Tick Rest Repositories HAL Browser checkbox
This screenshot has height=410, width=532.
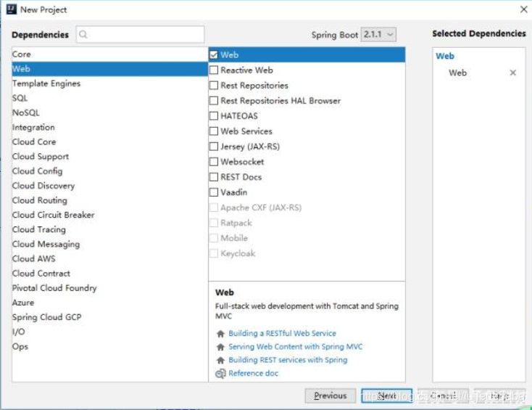(214, 101)
